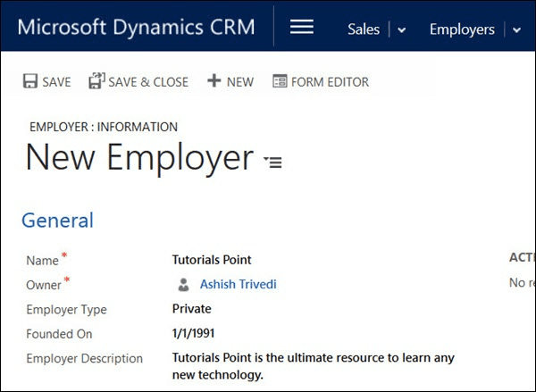Click the plus icon for New
The width and height of the screenshot is (536, 392).
coord(214,81)
